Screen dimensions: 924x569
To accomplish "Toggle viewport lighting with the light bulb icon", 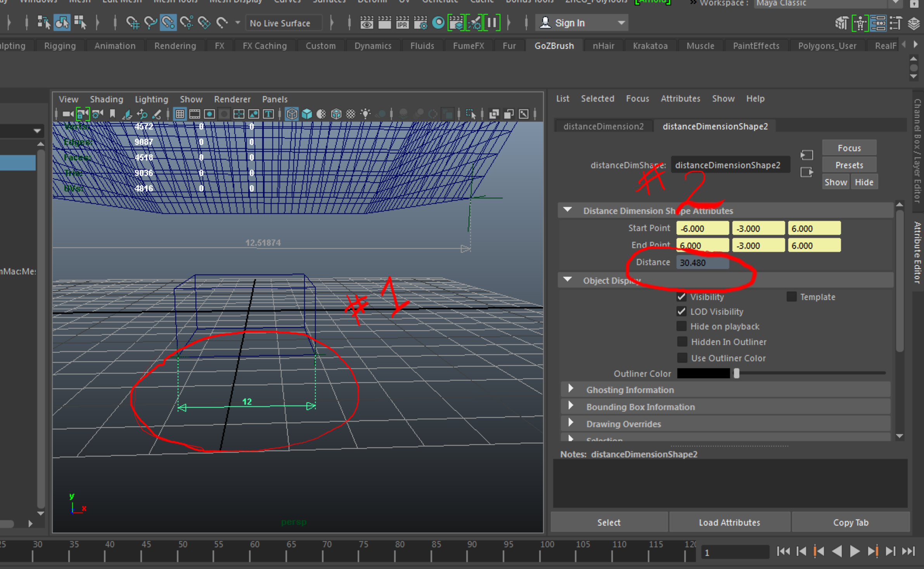I will (x=365, y=114).
